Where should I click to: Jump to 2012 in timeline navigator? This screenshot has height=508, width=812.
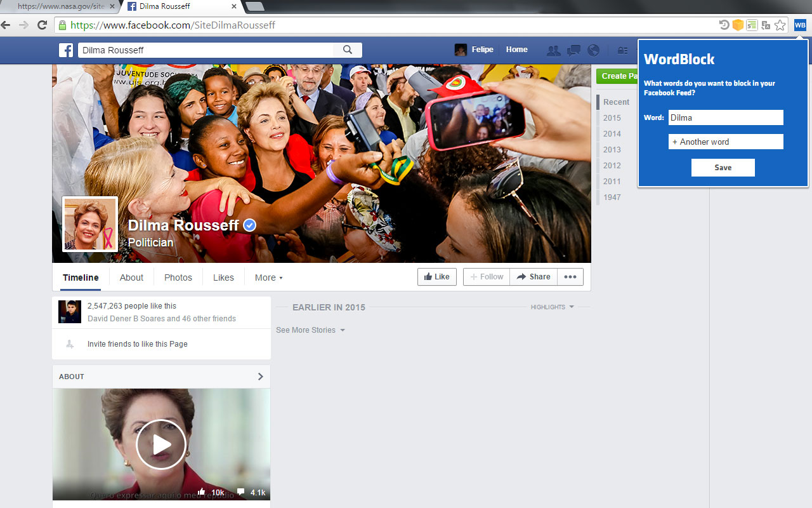click(x=612, y=166)
